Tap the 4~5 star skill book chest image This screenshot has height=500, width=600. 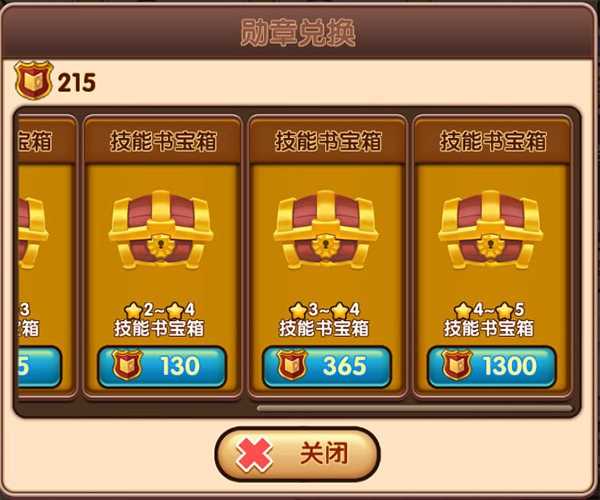491,230
